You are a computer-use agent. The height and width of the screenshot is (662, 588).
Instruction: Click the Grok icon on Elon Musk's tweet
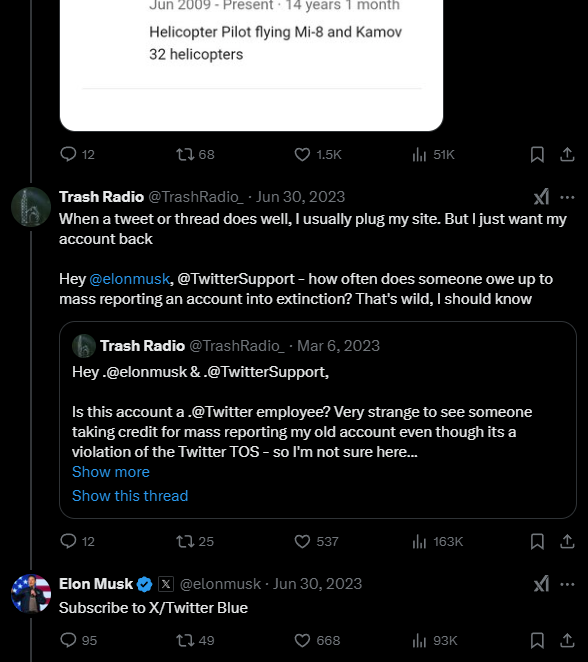click(542, 584)
